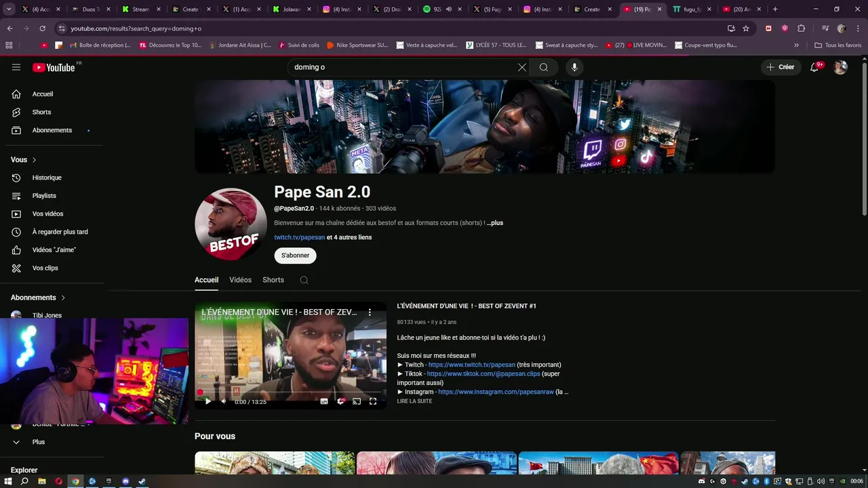This screenshot has height=488, width=868.
Task: Select the Accueil channel tab
Action: click(206, 280)
